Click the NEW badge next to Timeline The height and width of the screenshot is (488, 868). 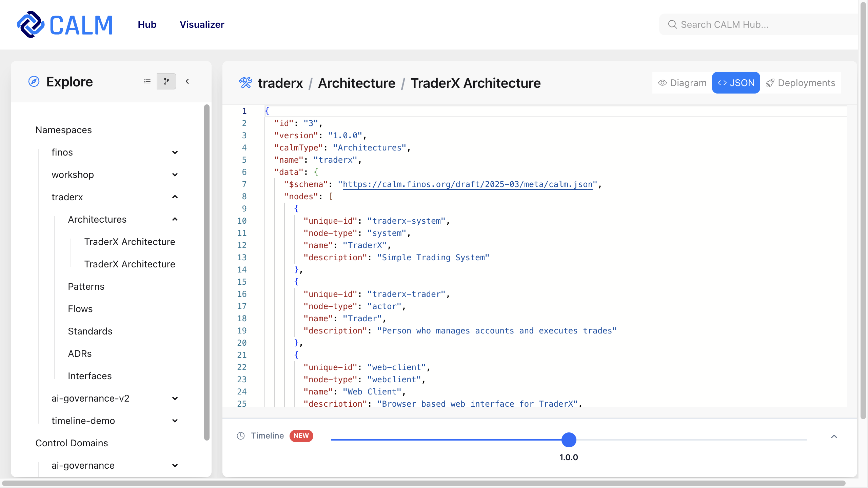(x=301, y=436)
